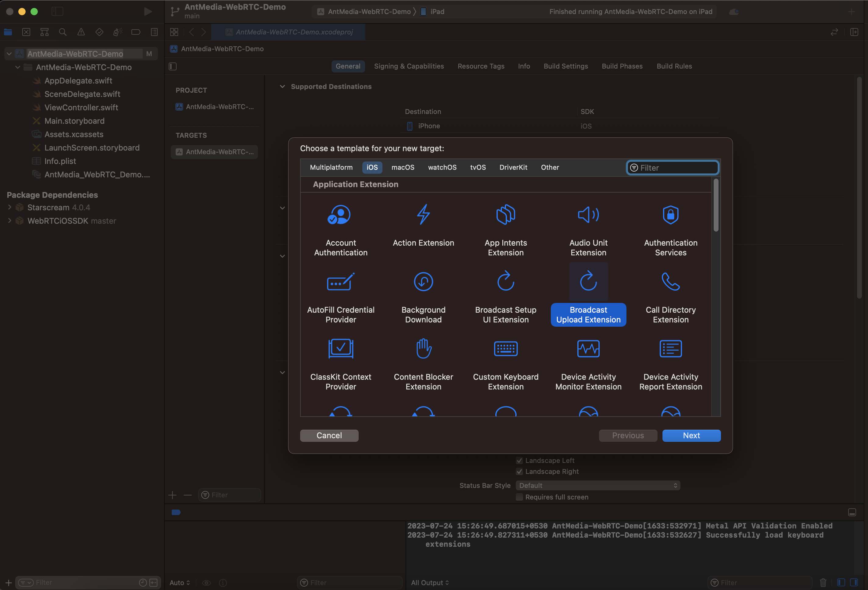Viewport: 868px width, 590px height.
Task: Click the related items grid icon
Action: 174,32
